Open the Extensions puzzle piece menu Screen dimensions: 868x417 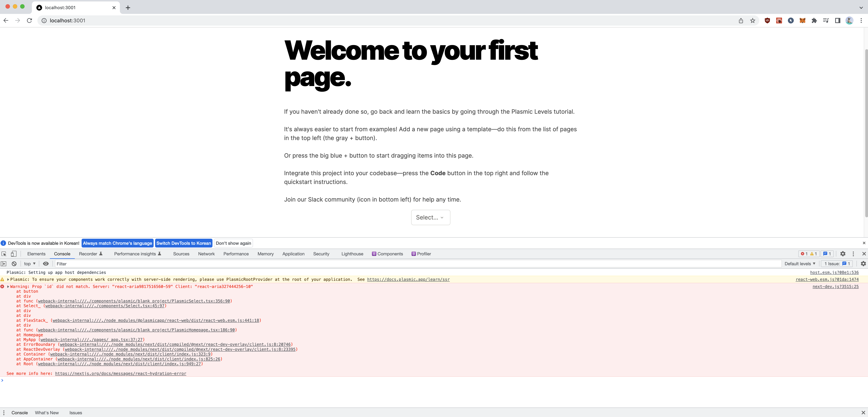(x=814, y=21)
